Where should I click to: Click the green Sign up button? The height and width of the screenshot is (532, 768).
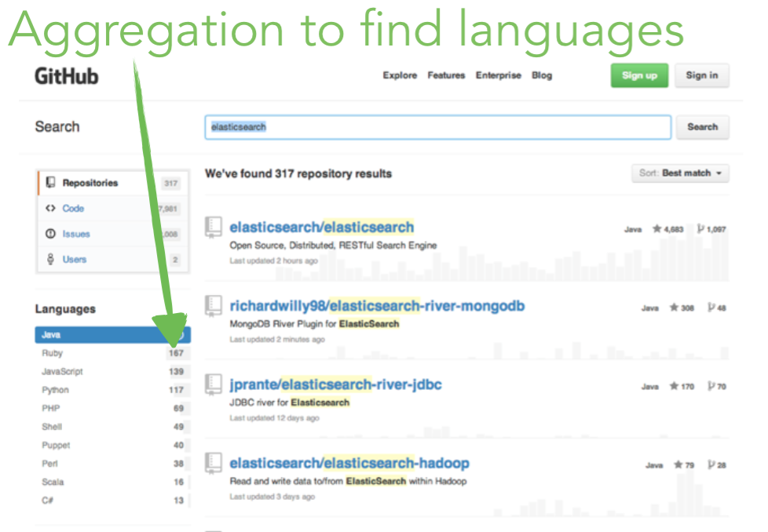pos(639,75)
